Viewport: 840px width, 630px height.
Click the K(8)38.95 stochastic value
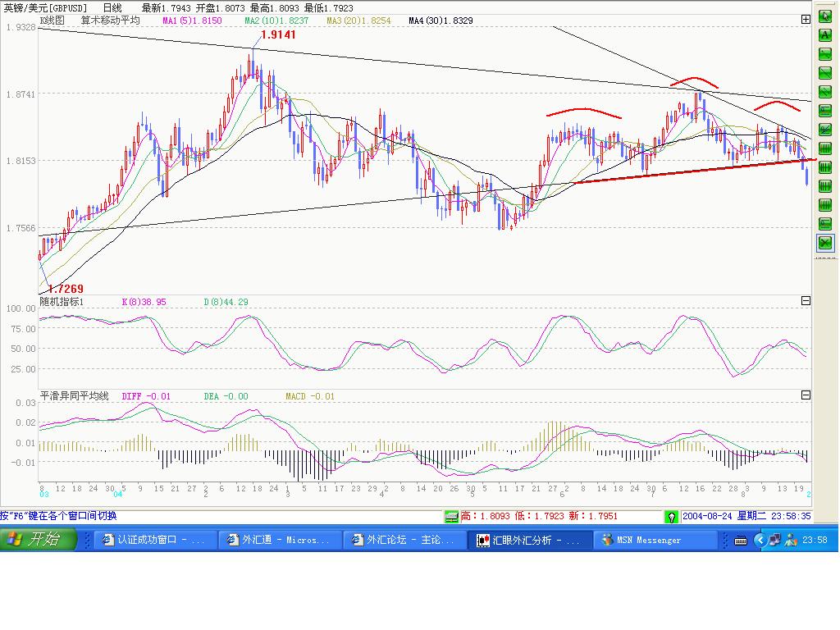(144, 302)
